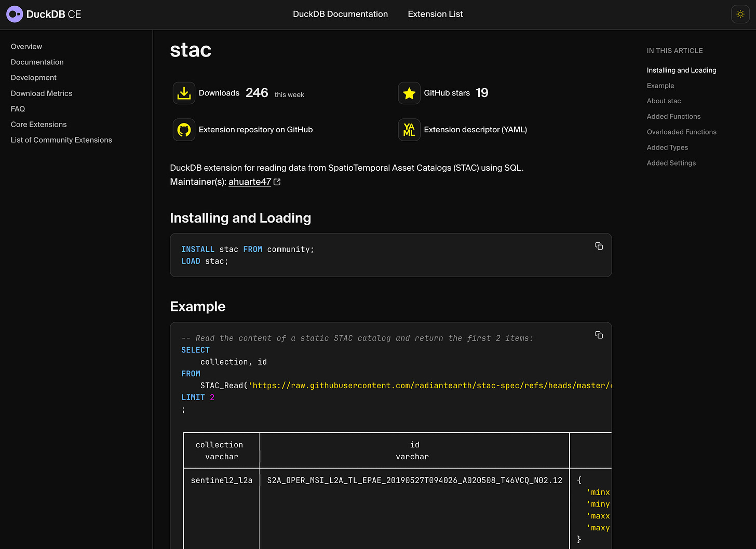Click external link icon beside ahuarte47
The width and height of the screenshot is (756, 549).
pos(277,182)
